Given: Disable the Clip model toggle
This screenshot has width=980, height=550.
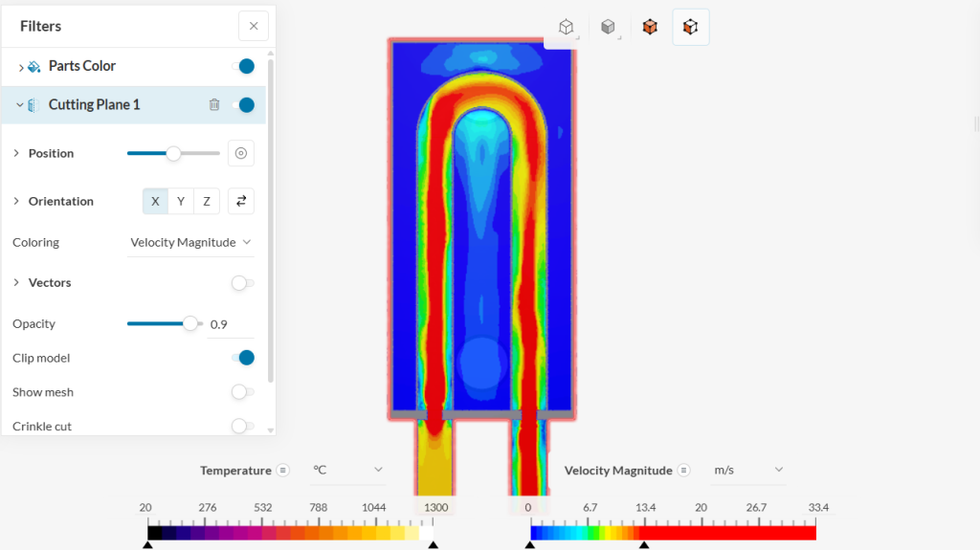Looking at the screenshot, I should (243, 358).
